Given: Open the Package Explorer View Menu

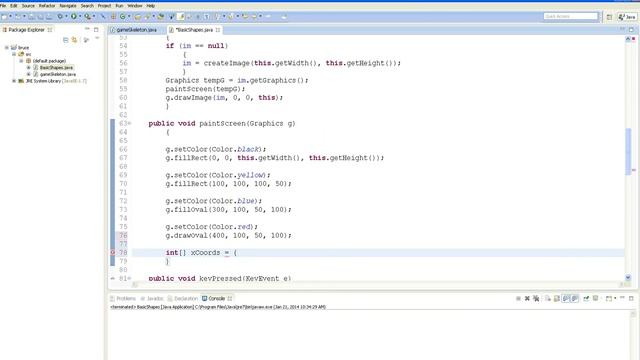Looking at the screenshot, I should pos(97,39).
